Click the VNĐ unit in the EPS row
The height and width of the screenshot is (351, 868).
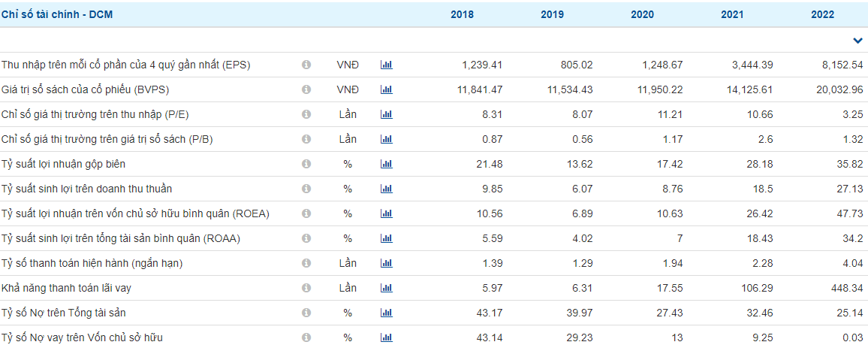pyautogui.click(x=348, y=65)
